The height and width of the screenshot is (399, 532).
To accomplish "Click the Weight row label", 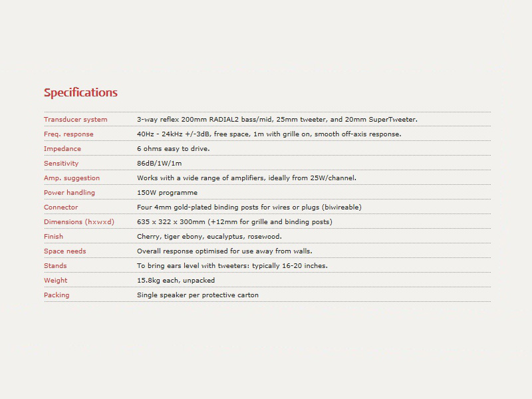I will coord(56,281).
